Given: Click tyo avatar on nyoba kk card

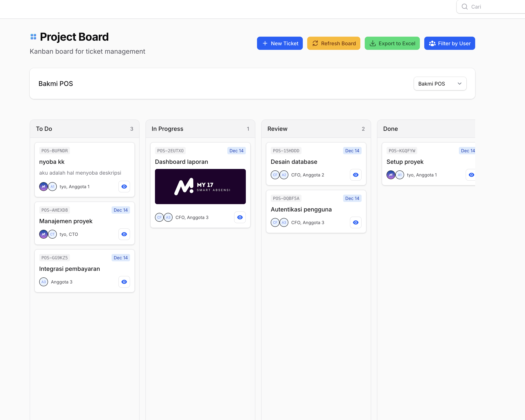Looking at the screenshot, I should click(x=44, y=187).
